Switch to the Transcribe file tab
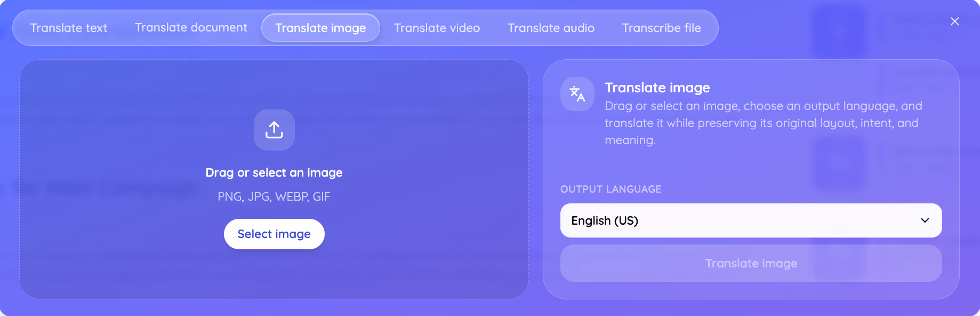Viewport: 980px width, 316px height. point(661,28)
